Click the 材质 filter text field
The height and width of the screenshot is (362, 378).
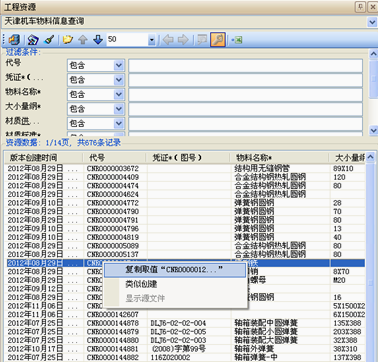[246, 124]
